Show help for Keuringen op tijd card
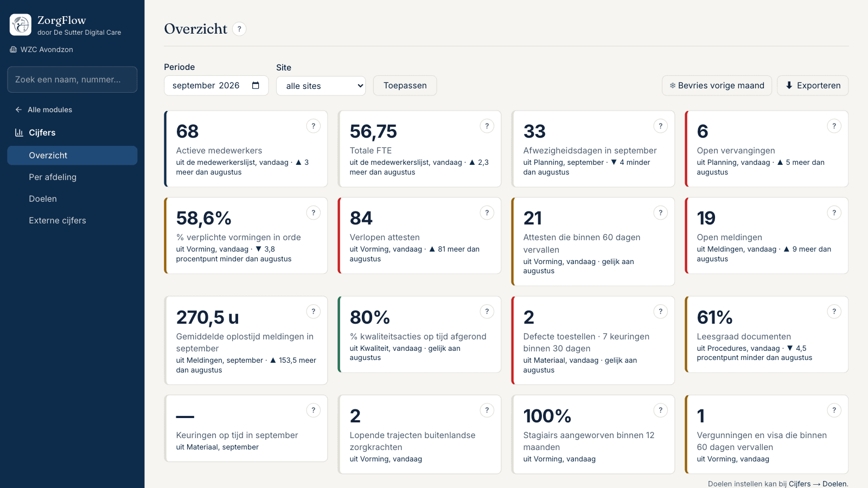 click(x=313, y=410)
